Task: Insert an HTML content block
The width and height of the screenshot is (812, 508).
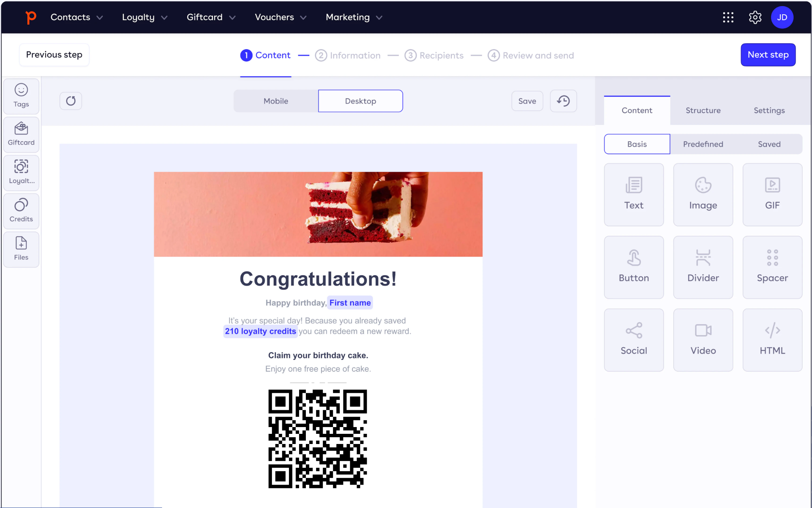Action: click(x=772, y=340)
